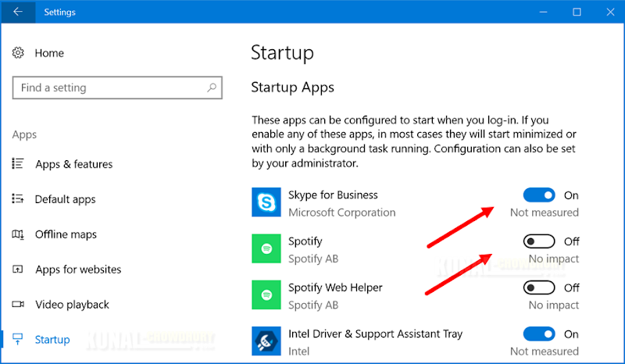Turn off Skype for Business startup toggle
Screen dimensions: 625x364
539,195
